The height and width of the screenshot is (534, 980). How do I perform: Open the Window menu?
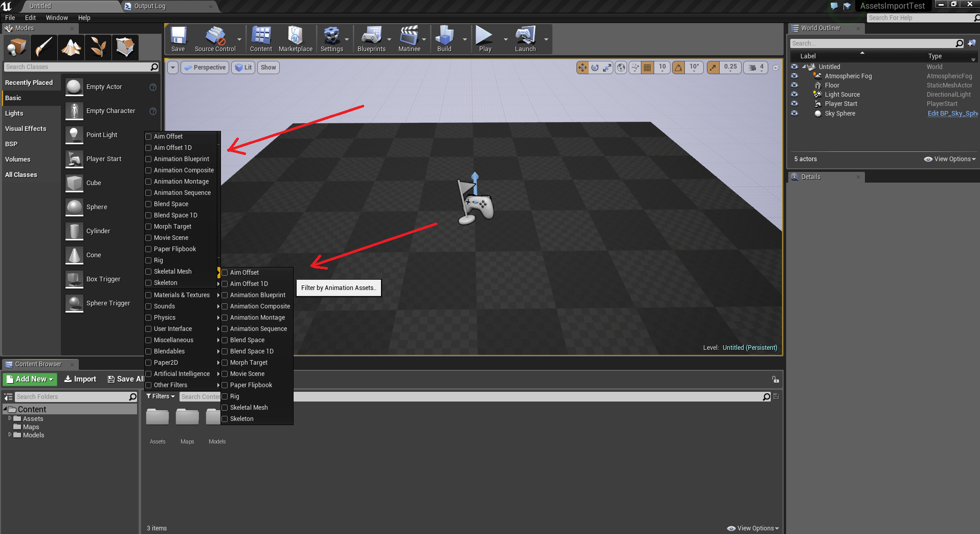coord(57,17)
